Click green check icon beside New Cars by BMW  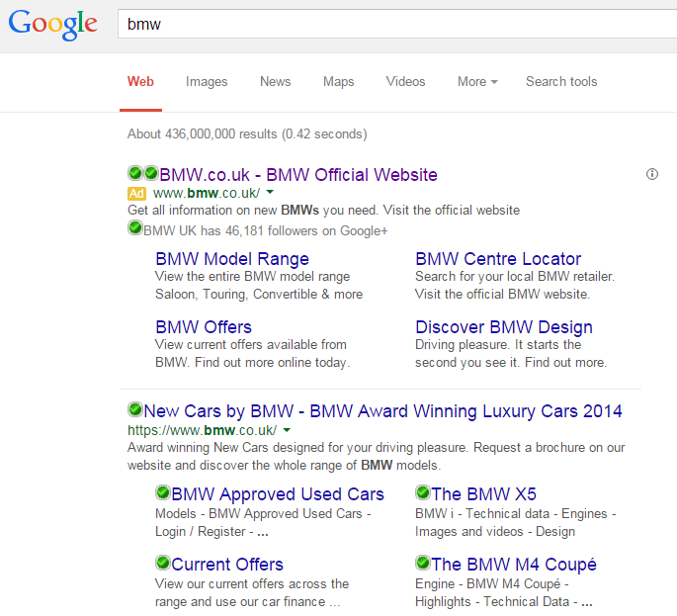tap(135, 409)
